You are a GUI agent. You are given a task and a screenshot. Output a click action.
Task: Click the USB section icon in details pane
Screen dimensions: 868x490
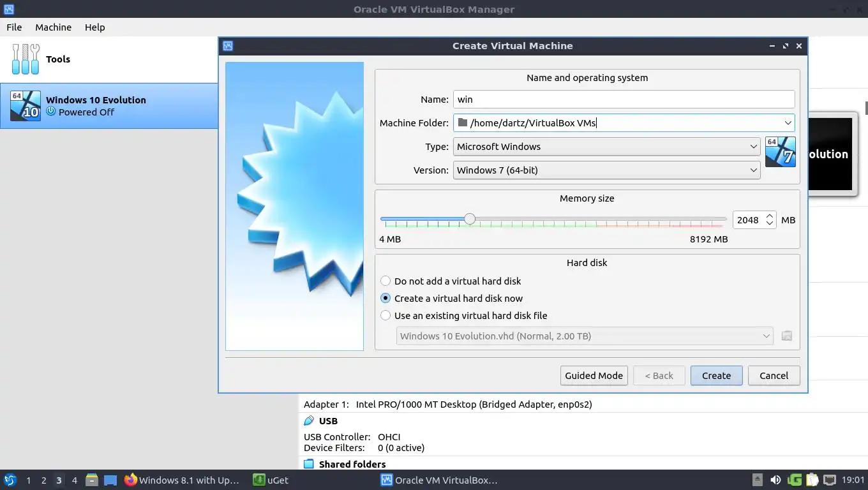point(309,421)
